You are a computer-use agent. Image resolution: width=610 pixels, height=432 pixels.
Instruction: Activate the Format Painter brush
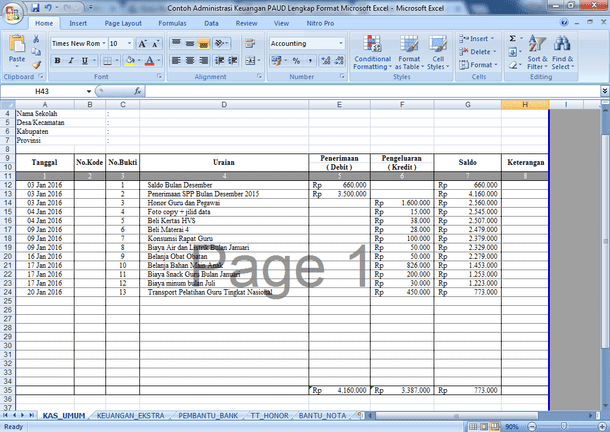36,65
